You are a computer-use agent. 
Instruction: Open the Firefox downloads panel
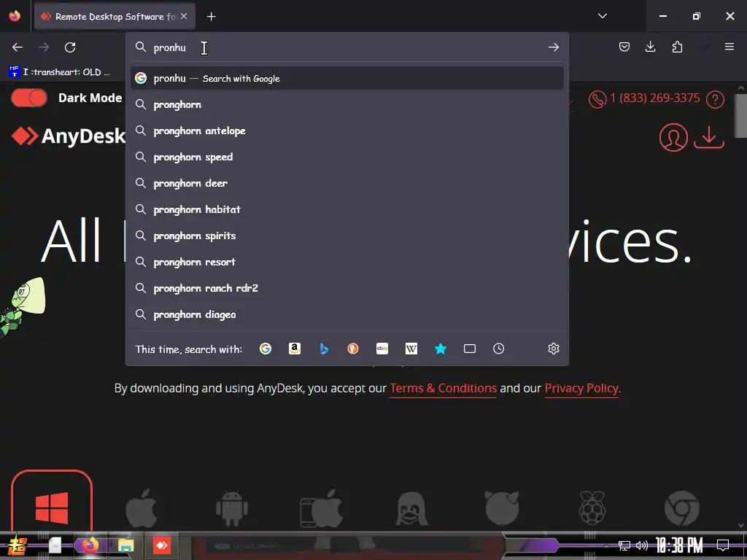point(650,47)
